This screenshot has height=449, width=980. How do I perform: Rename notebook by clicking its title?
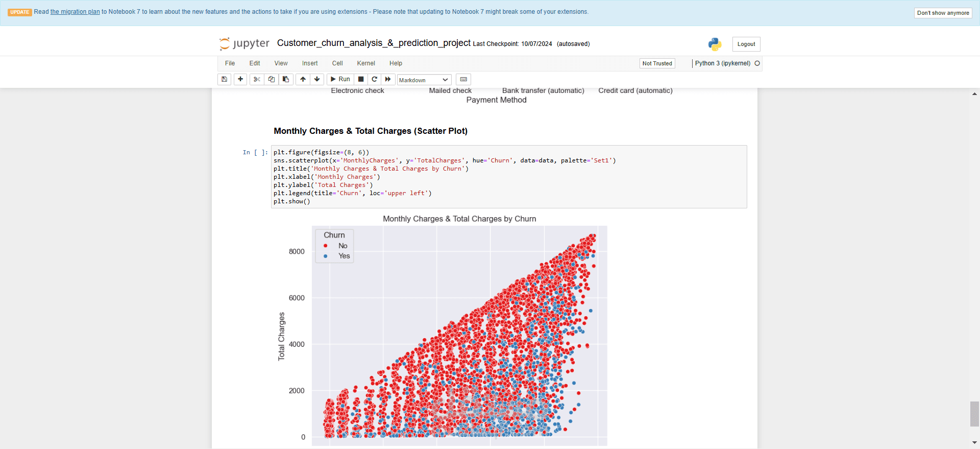pyautogui.click(x=374, y=43)
